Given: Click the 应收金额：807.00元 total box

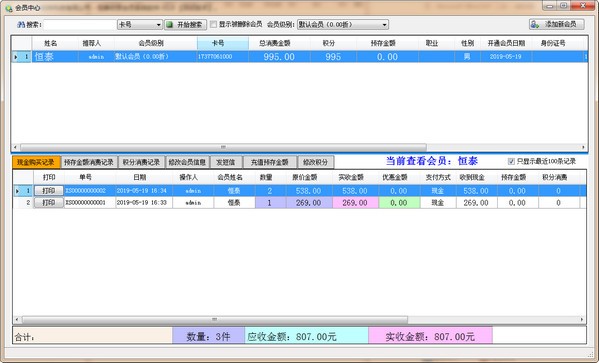Looking at the screenshot, I should 307,336.
